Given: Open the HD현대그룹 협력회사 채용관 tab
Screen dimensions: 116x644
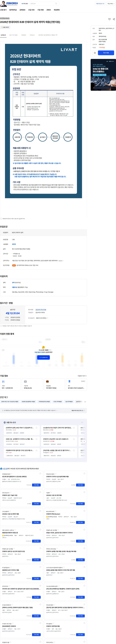Looking at the screenshot, I should tap(48, 35).
